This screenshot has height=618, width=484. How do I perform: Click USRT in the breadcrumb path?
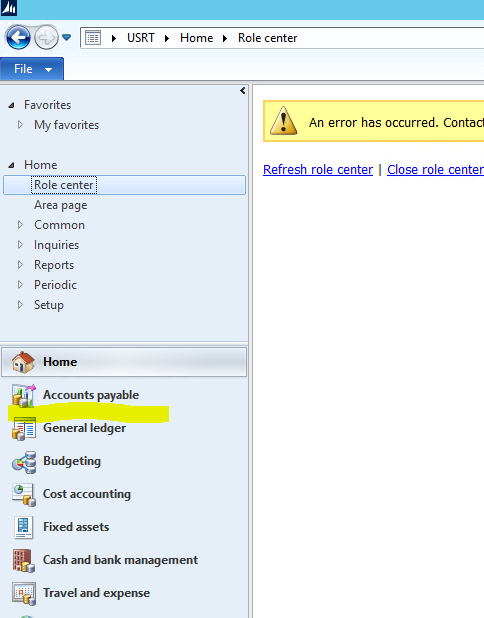click(x=141, y=38)
